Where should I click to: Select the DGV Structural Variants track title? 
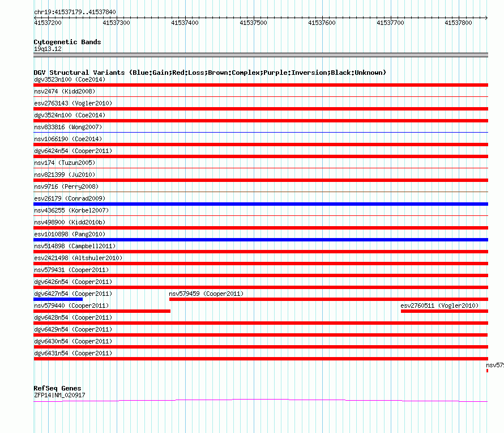(x=210, y=73)
